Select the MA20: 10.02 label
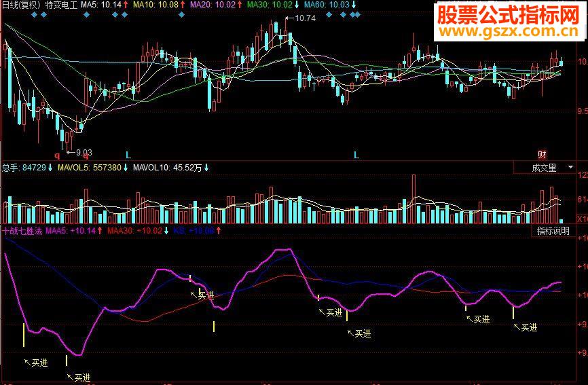 click(x=213, y=5)
